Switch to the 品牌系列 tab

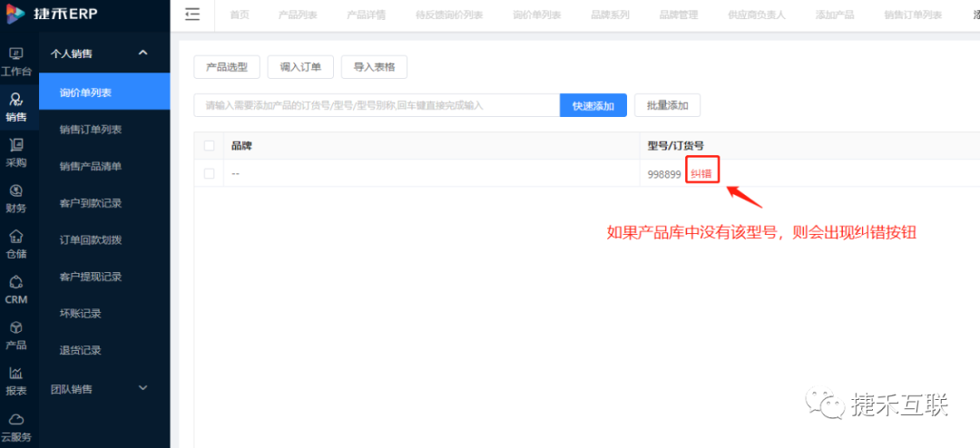(x=610, y=15)
